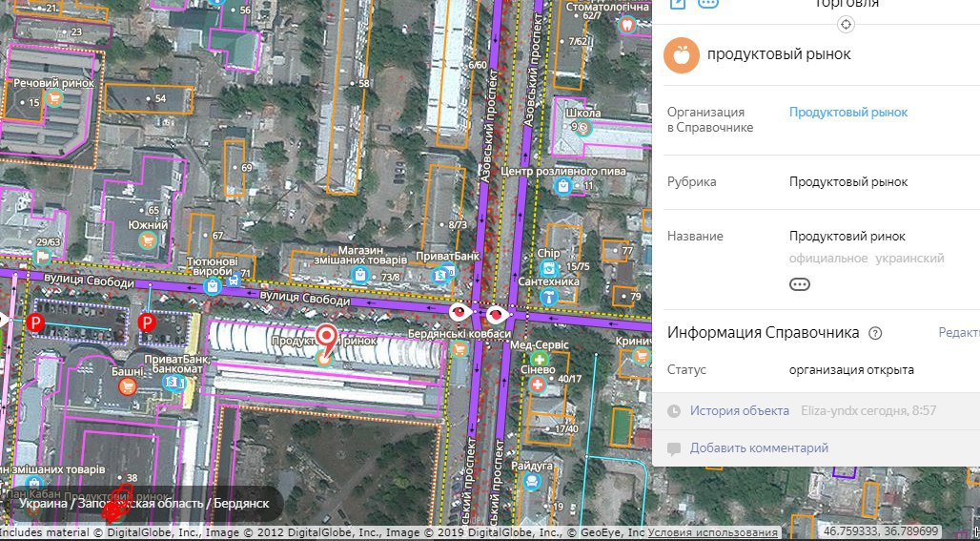Select the green Мед-Сервіс medical cross icon

tap(538, 359)
